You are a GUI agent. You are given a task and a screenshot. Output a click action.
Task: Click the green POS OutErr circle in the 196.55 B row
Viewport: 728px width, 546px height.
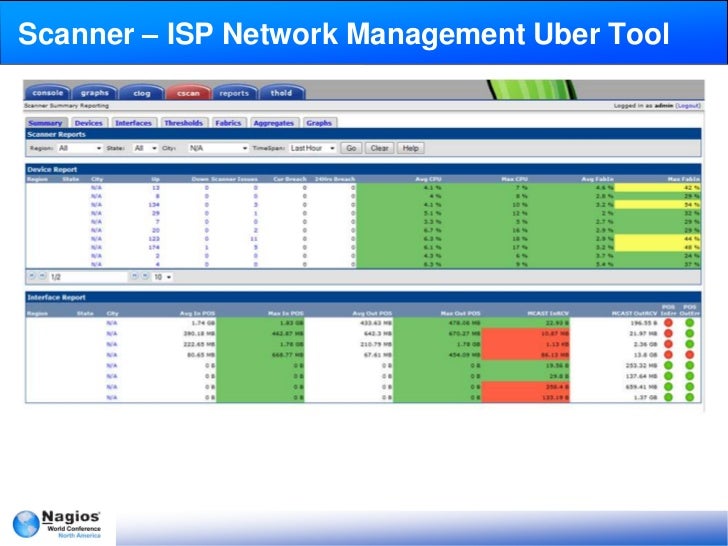pos(689,322)
